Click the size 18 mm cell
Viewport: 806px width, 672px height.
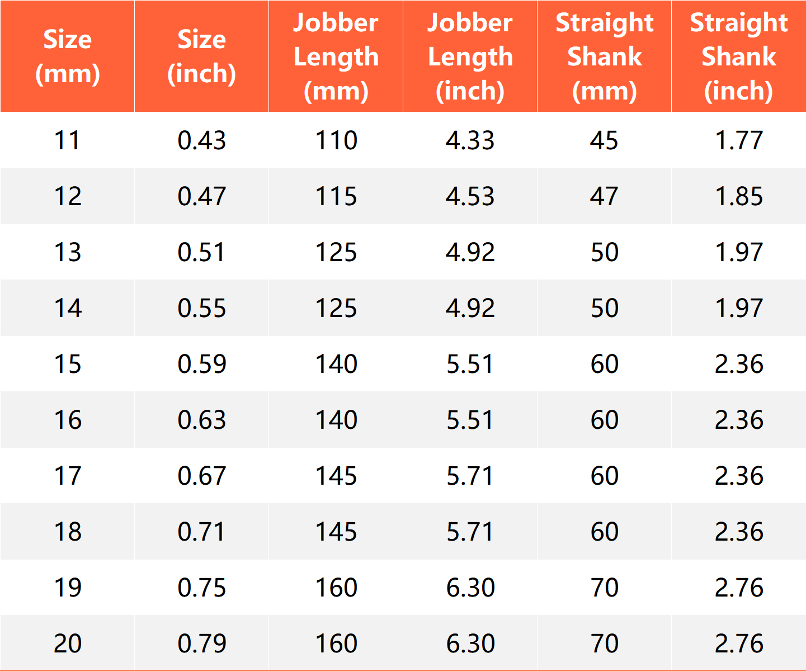pos(67,532)
